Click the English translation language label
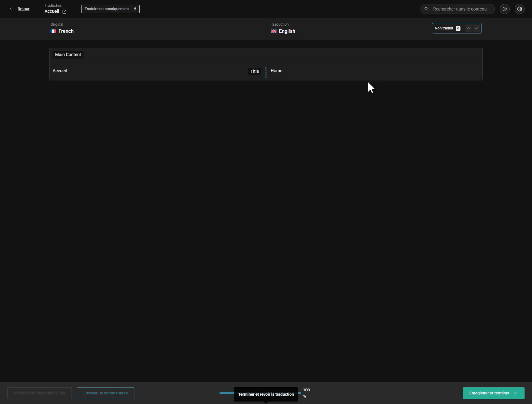Viewport: 532px width, 404px height. tap(287, 31)
